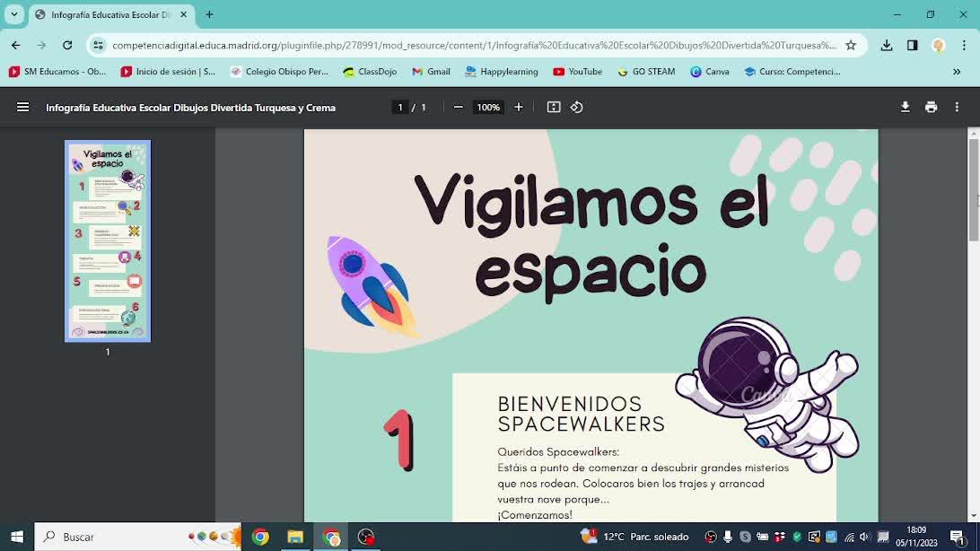Click the PDF vertical scrollbar thumb

coord(974,189)
